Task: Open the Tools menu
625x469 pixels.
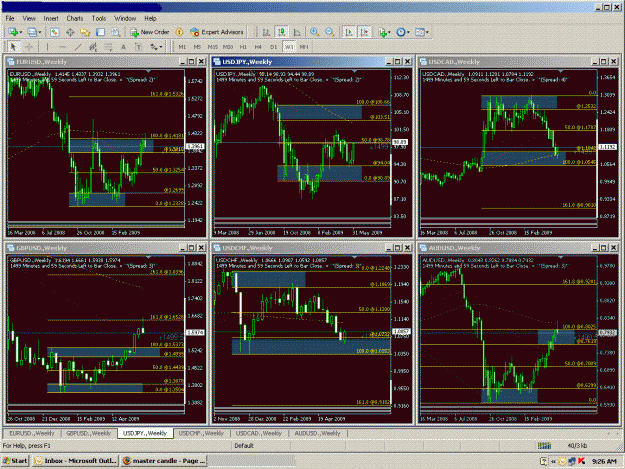Action: (99, 18)
